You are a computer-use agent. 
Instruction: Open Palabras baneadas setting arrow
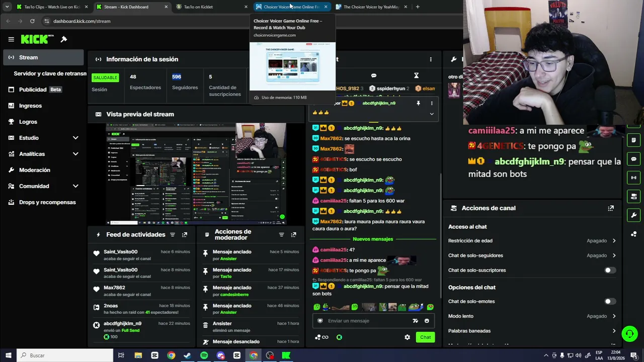[614, 331]
